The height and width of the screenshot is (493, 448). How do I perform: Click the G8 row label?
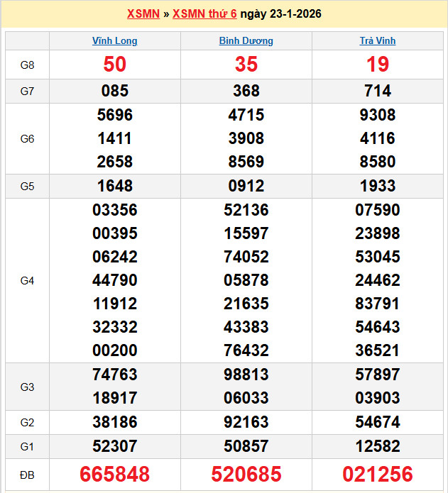pyautogui.click(x=27, y=65)
